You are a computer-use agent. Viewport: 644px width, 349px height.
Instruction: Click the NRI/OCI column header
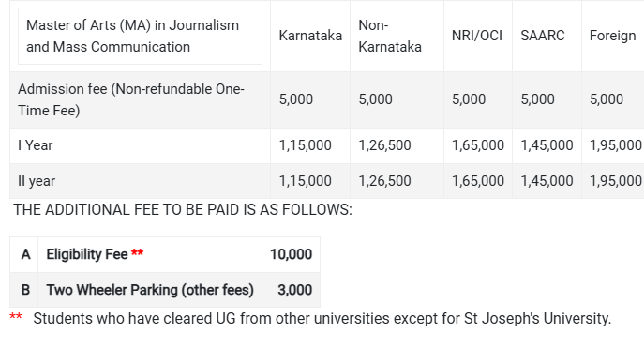(477, 36)
